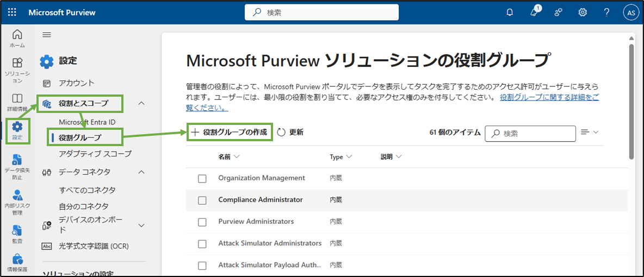Expand the デバイスのオンボード chevron

(x=141, y=225)
